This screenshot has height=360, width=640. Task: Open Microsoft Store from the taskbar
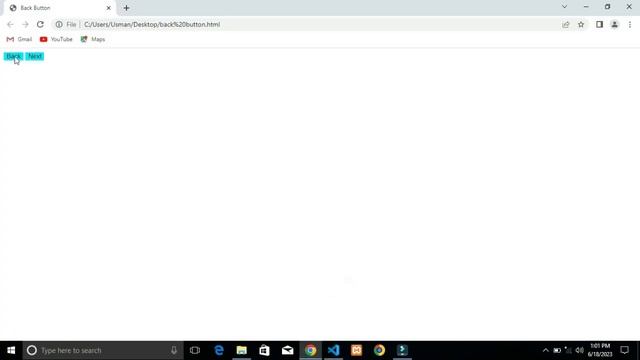click(264, 350)
